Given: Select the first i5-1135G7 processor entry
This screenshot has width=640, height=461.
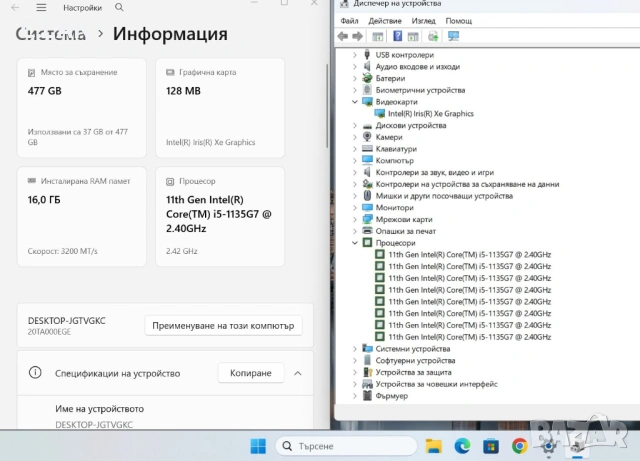Looking at the screenshot, I should point(469,255).
